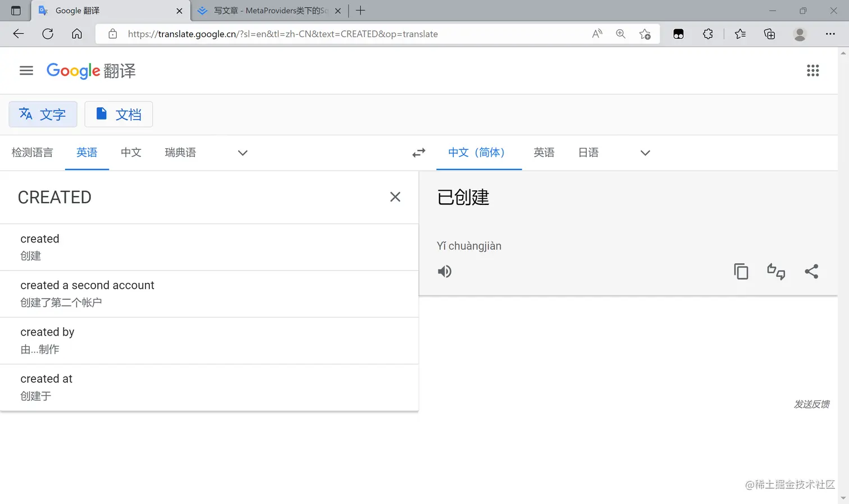Copy the translation to clipboard
Screen dimensions: 849x504
(x=741, y=272)
